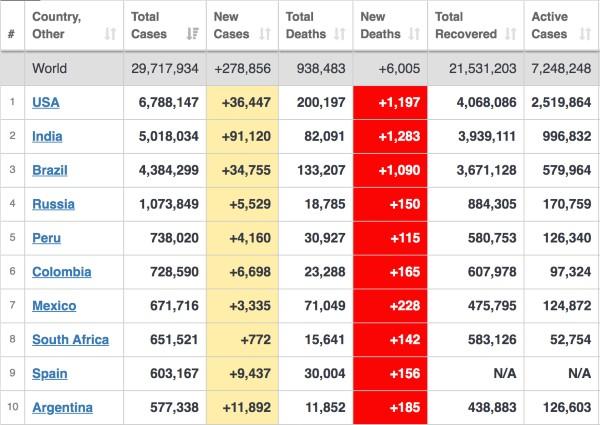Click the New Cases sort arrows
The width and height of the screenshot is (600, 425).
click(x=264, y=34)
